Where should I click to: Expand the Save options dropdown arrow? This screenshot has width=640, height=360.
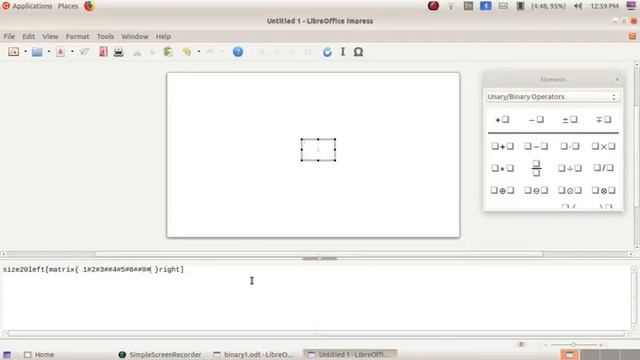(x=72, y=52)
